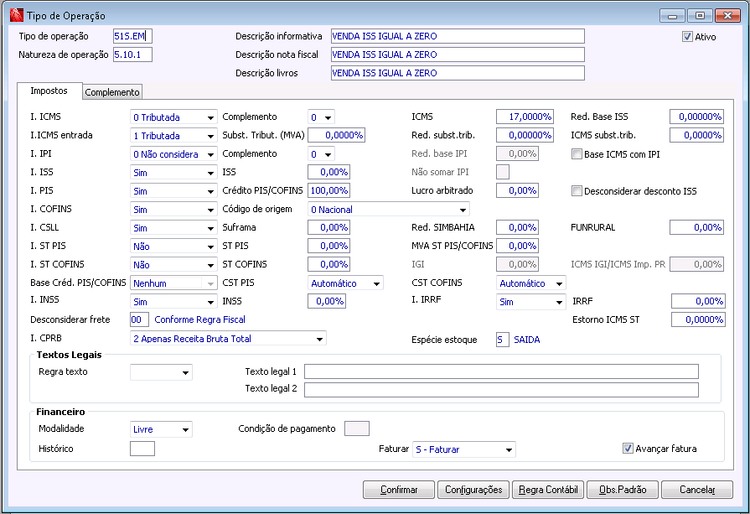Click the Crédito PIS/COFINS 100,00% field
The width and height of the screenshot is (750, 514).
(x=329, y=191)
